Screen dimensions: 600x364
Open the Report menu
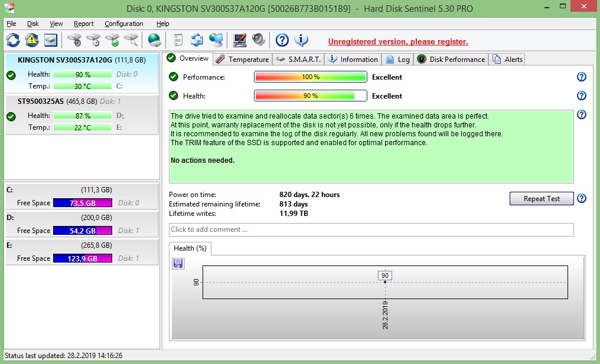pyautogui.click(x=84, y=24)
